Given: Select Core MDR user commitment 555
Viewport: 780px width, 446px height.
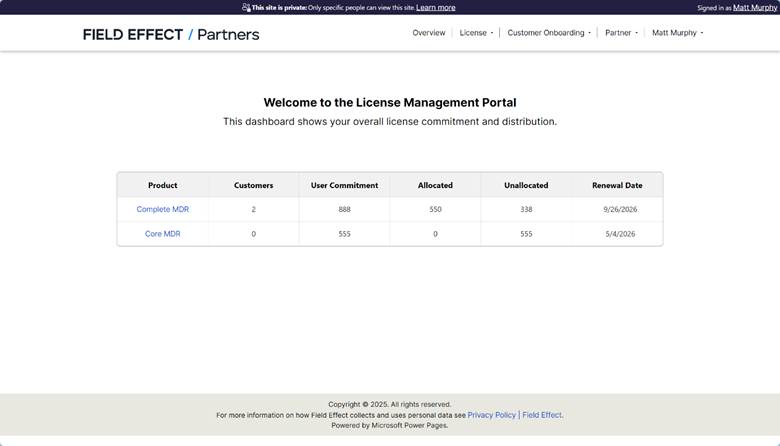Looking at the screenshot, I should pos(344,234).
